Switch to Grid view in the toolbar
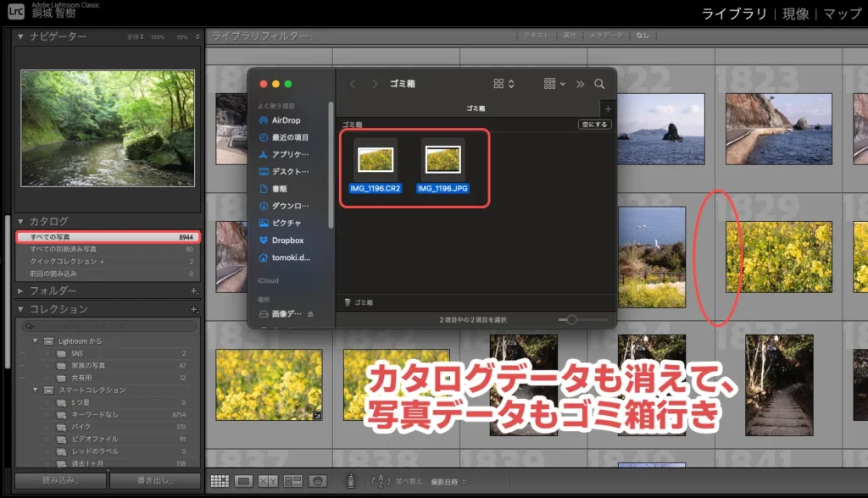868x498 pixels. (220, 481)
